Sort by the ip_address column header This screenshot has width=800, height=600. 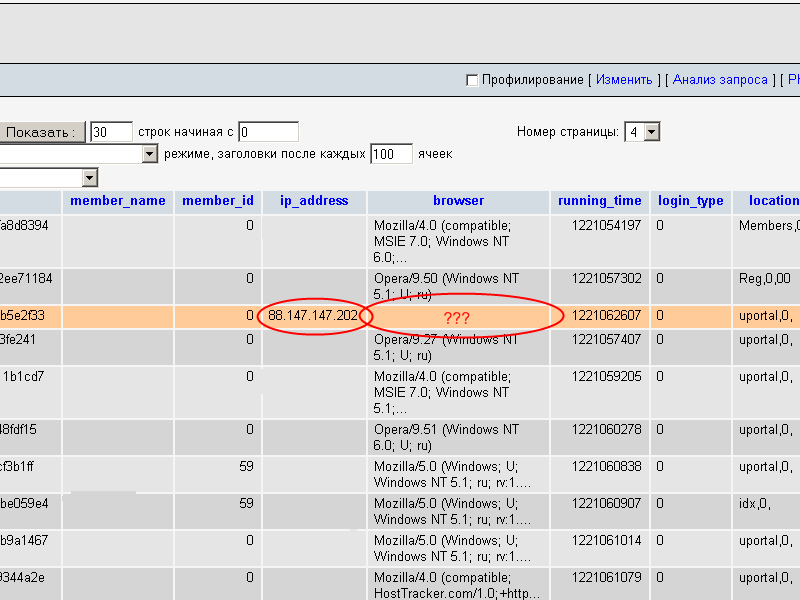(x=314, y=201)
